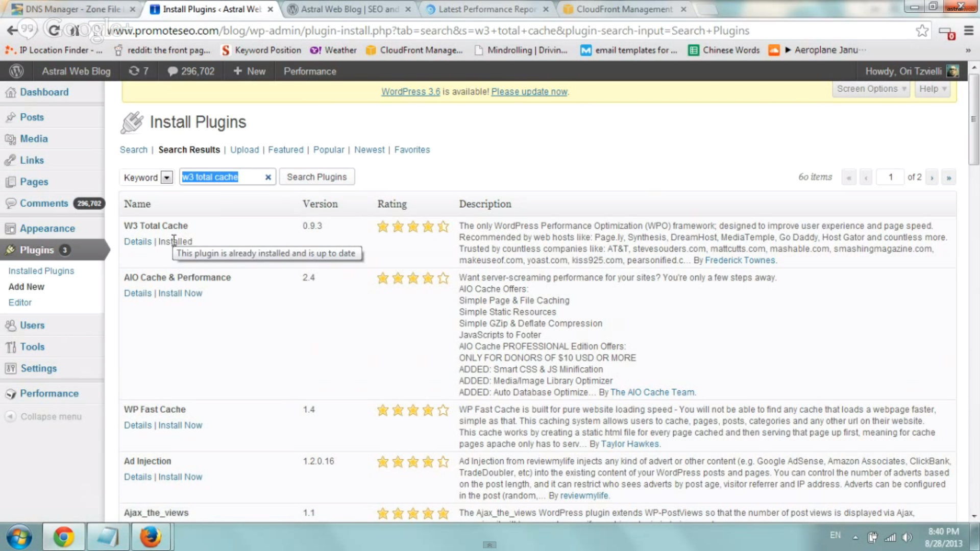The height and width of the screenshot is (551, 980).
Task: Go to next results page
Action: (x=932, y=178)
